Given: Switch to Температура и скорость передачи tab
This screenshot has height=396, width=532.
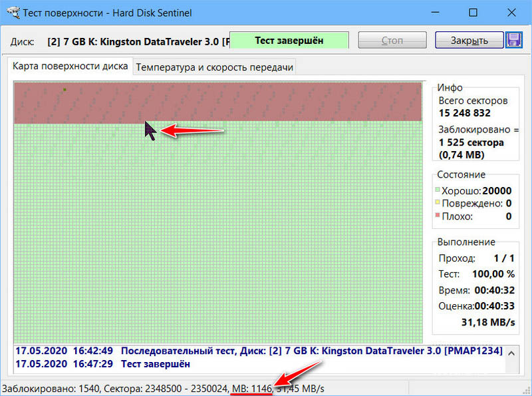Looking at the screenshot, I should (x=214, y=67).
